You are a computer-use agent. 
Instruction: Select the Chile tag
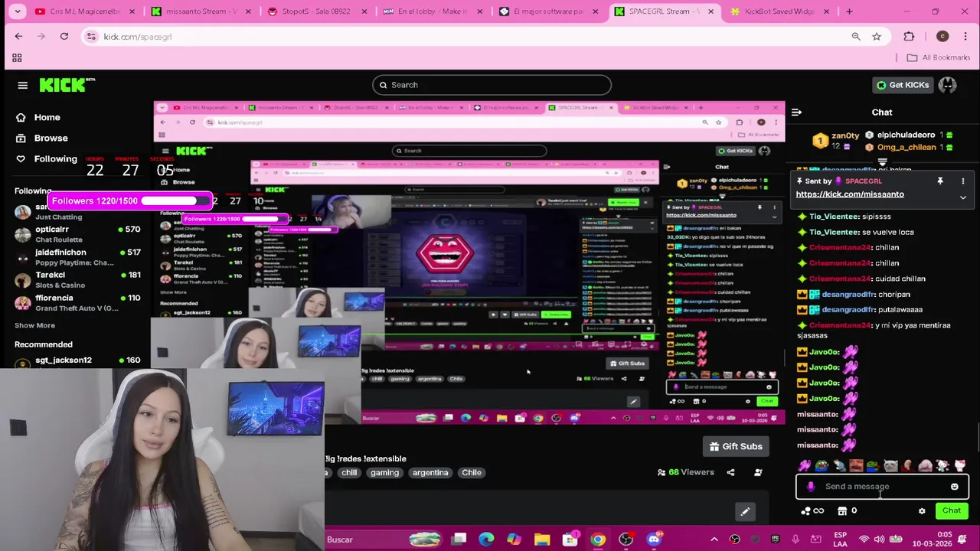[x=472, y=473]
